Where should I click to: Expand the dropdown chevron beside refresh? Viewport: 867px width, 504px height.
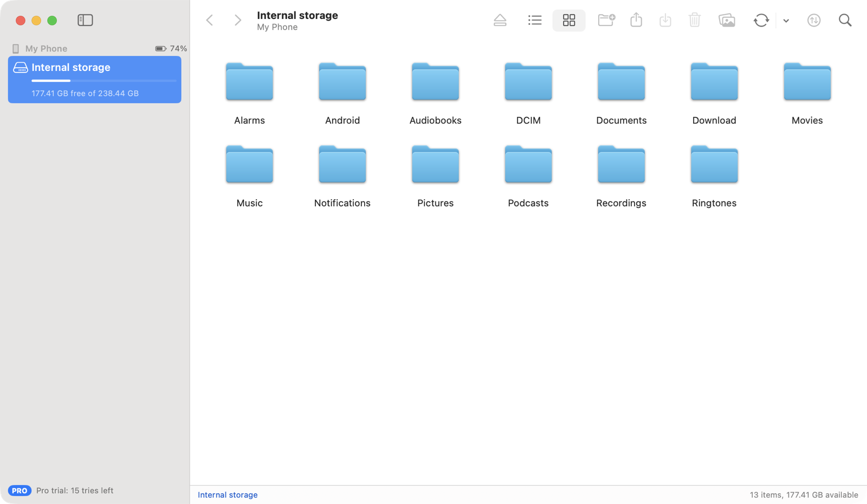click(786, 21)
